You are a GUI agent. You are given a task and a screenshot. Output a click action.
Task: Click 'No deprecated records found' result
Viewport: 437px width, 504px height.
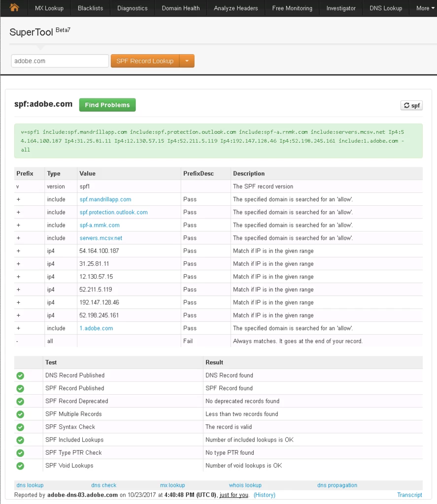(242, 401)
